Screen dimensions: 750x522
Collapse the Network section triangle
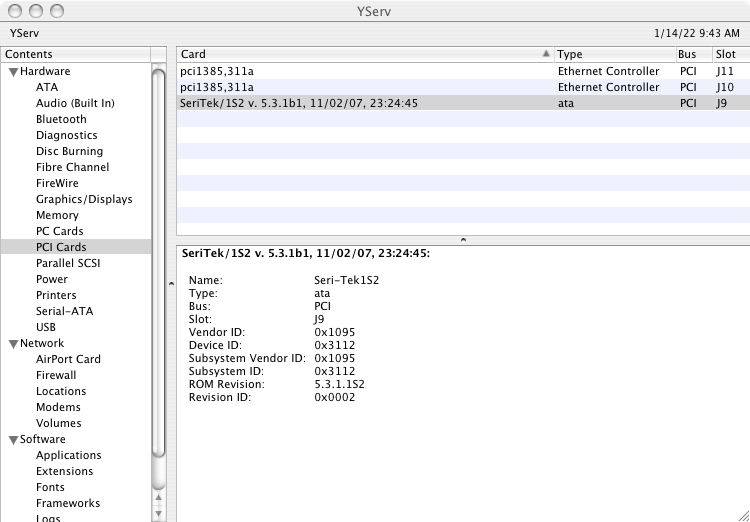click(13, 344)
